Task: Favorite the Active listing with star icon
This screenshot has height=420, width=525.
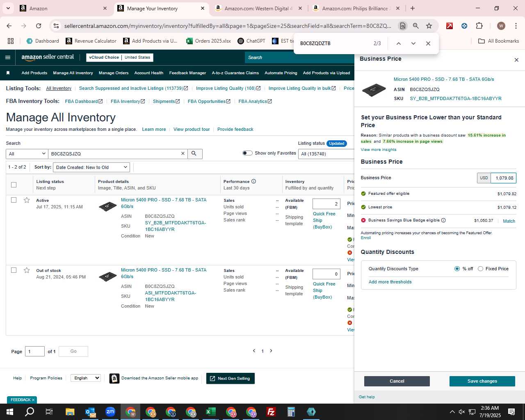Action: click(x=27, y=200)
